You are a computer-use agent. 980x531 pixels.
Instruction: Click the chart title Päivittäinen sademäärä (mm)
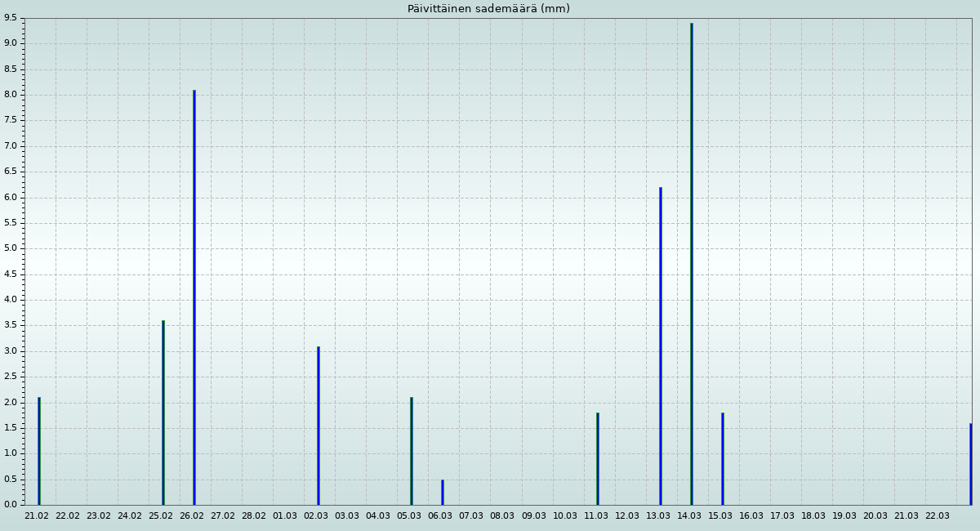(x=488, y=9)
